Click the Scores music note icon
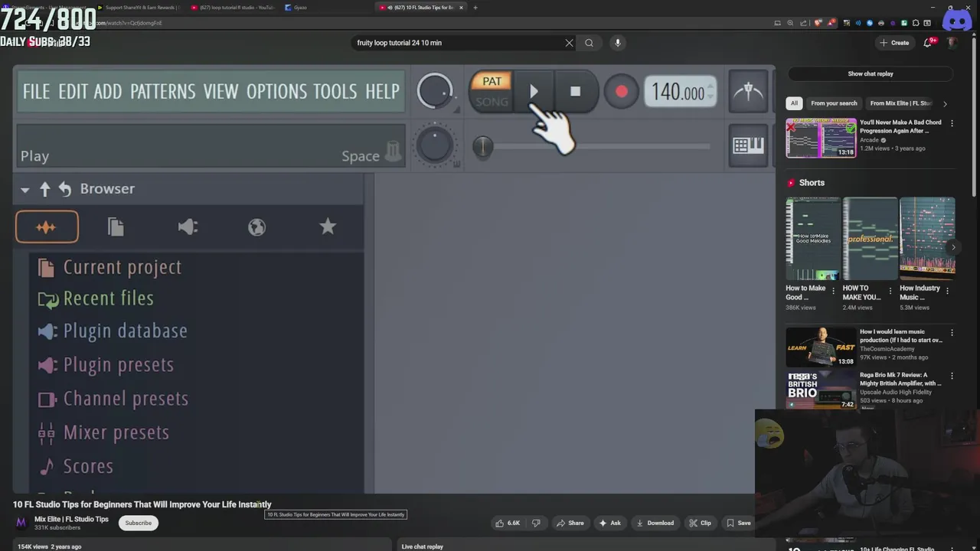 47,466
